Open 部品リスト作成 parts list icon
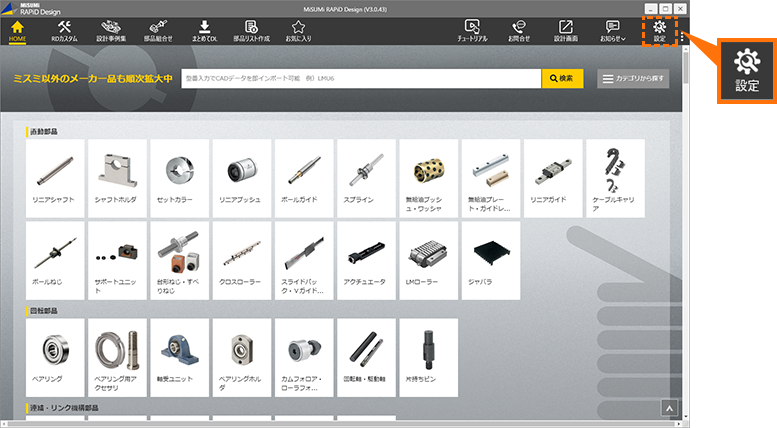 [x=250, y=30]
